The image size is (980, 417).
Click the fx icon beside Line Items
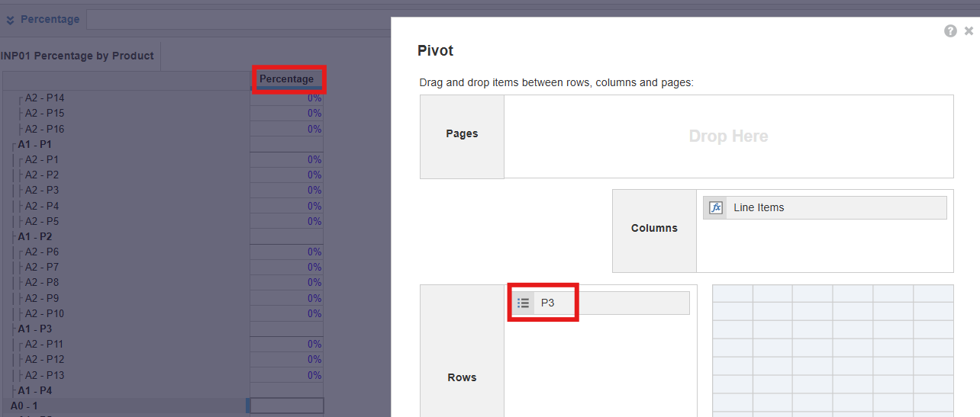coord(715,207)
